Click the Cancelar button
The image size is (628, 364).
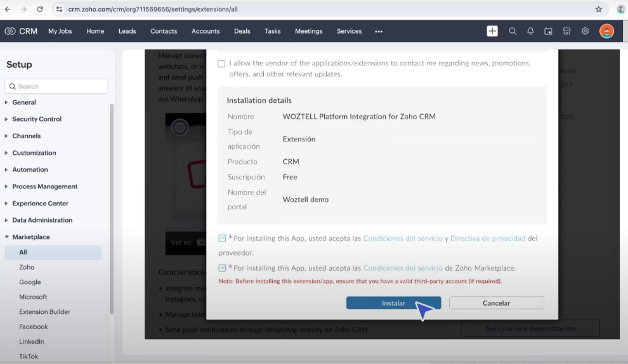point(497,303)
